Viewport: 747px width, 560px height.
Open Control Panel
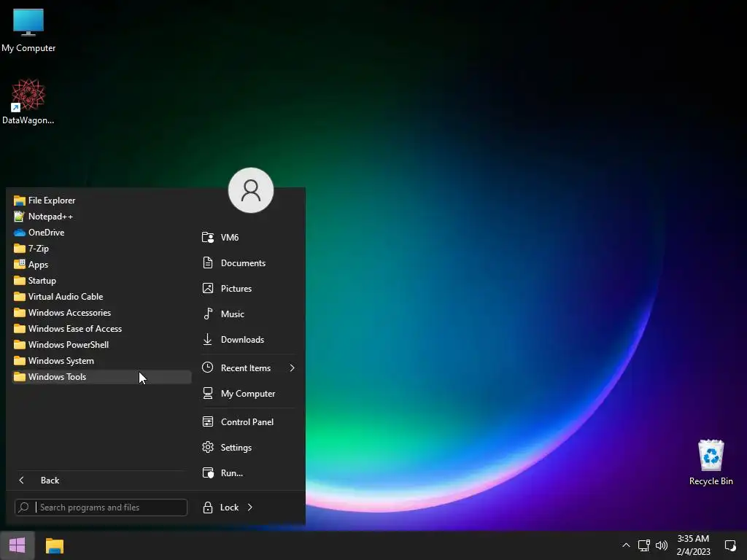249,422
